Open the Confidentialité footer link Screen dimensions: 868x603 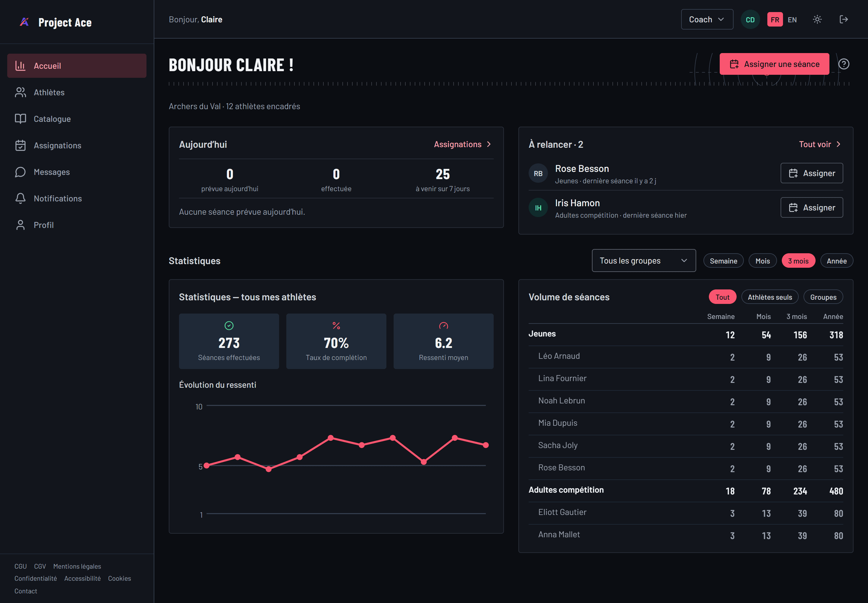pos(36,578)
